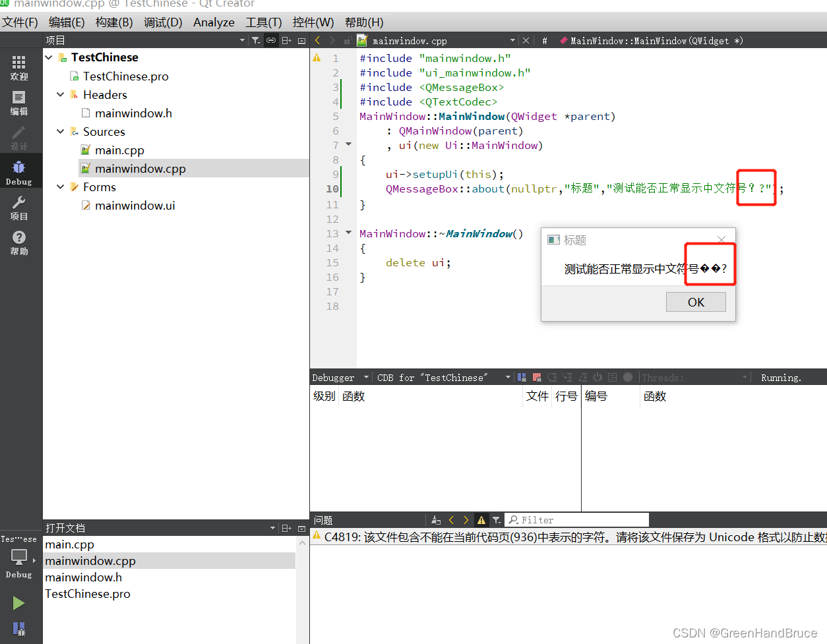Open the 工具(T) menu
This screenshot has height=644, width=827.
click(264, 22)
